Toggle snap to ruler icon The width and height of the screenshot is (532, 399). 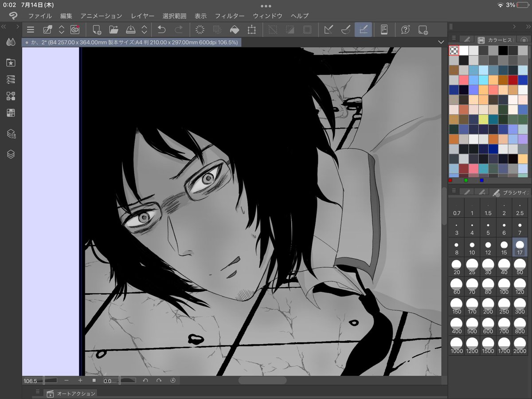tap(329, 30)
